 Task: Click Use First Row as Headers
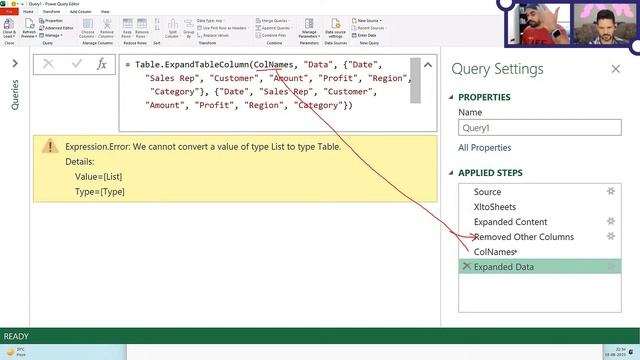222,28
